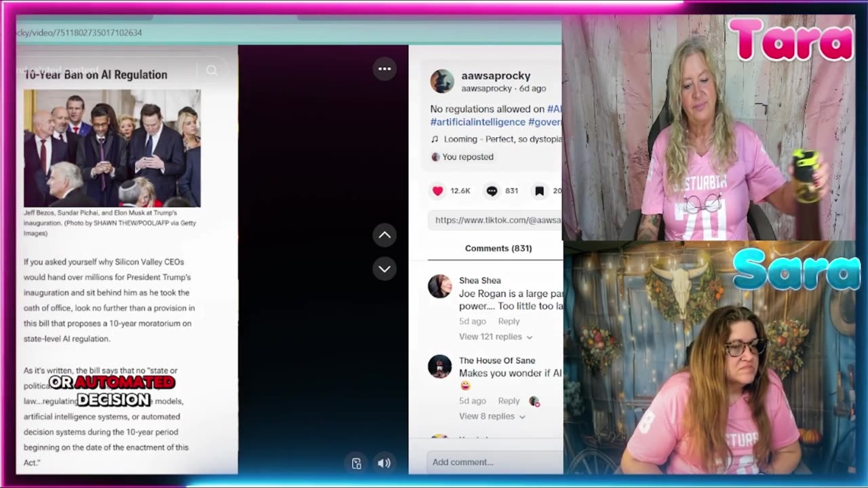Screen dimensions: 868x488
Task: Open aawsaprocky profile avatar
Action: 442,81
